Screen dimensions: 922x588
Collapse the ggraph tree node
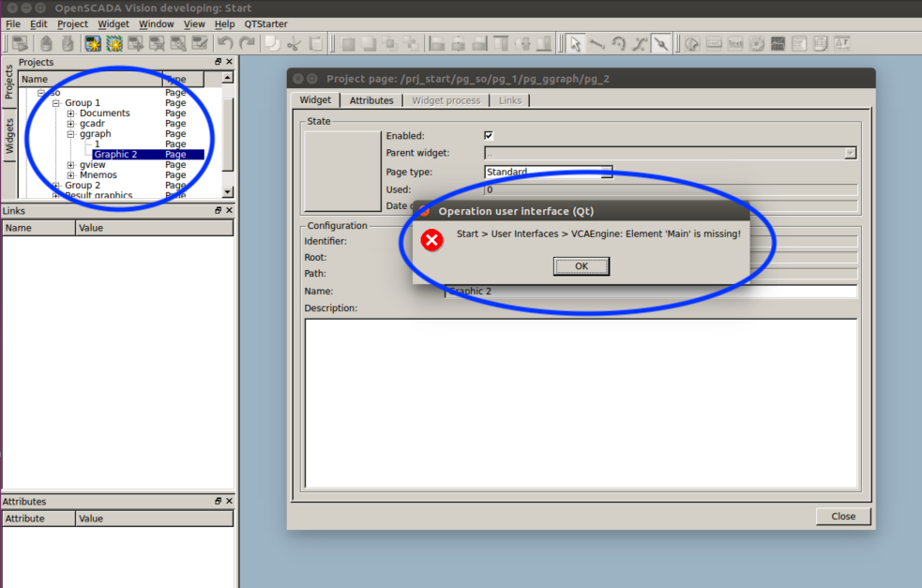tap(71, 134)
